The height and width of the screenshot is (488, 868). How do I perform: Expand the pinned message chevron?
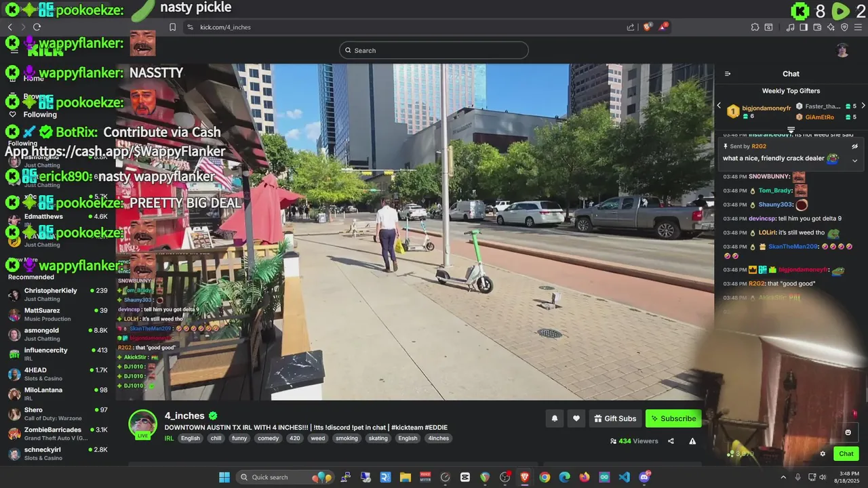pos(854,161)
